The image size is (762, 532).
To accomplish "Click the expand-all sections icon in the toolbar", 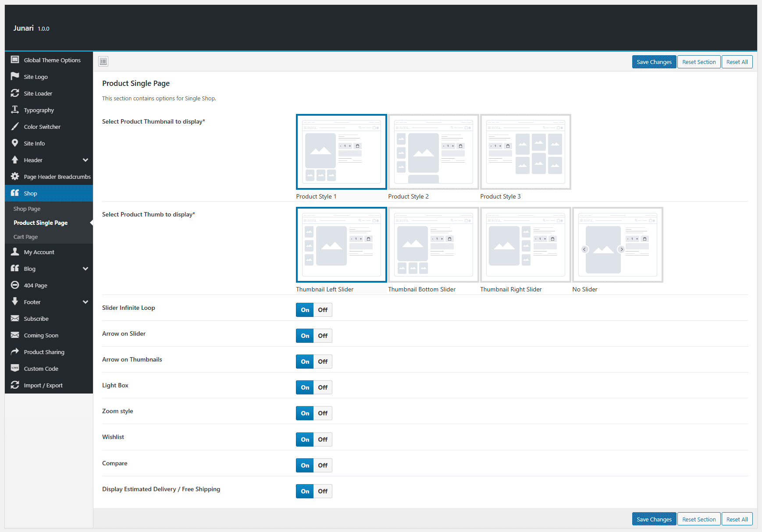I will [x=103, y=61].
